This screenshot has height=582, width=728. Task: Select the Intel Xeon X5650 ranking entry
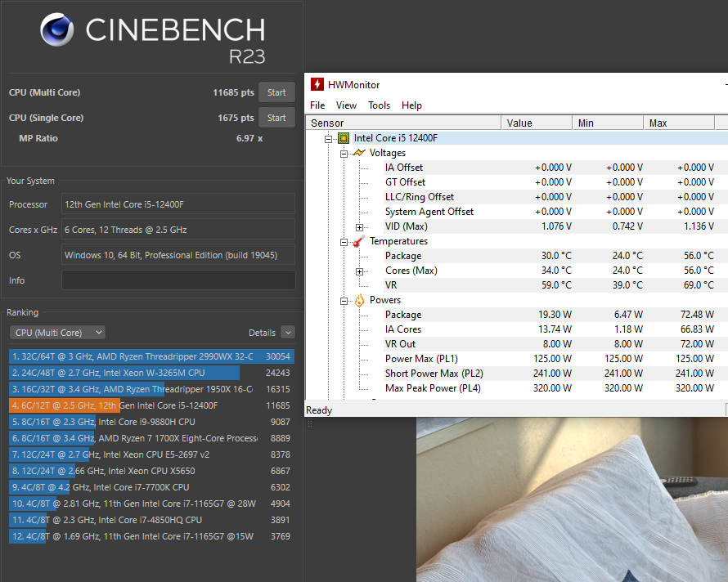pyautogui.click(x=151, y=471)
